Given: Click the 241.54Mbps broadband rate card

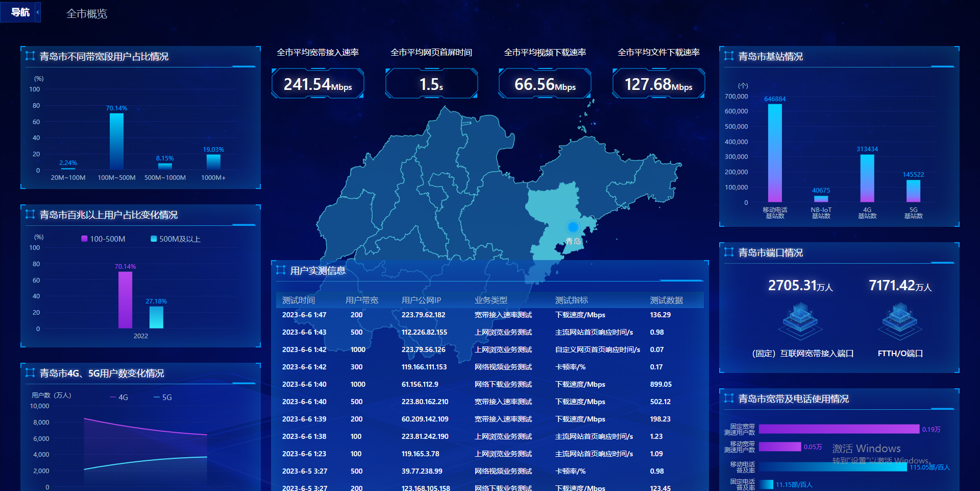Looking at the screenshot, I should 317,84.
